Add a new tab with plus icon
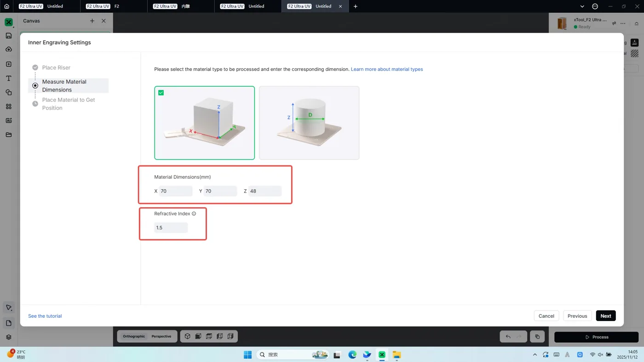Screen dimensions: 644x362 coord(355,6)
